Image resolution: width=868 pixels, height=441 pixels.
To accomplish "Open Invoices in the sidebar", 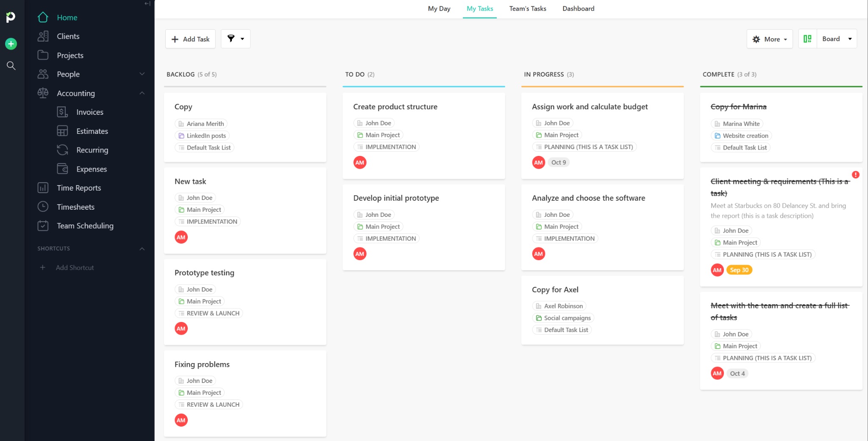I will (90, 112).
